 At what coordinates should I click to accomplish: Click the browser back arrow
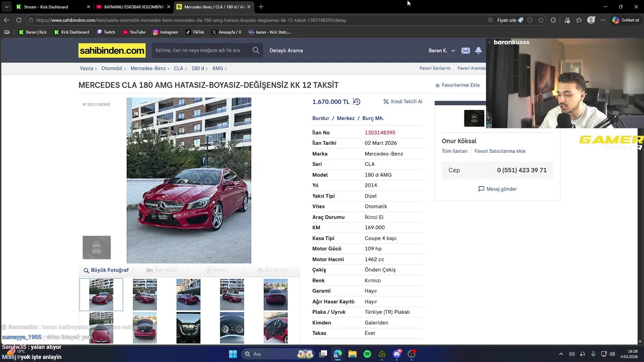(x=6, y=20)
